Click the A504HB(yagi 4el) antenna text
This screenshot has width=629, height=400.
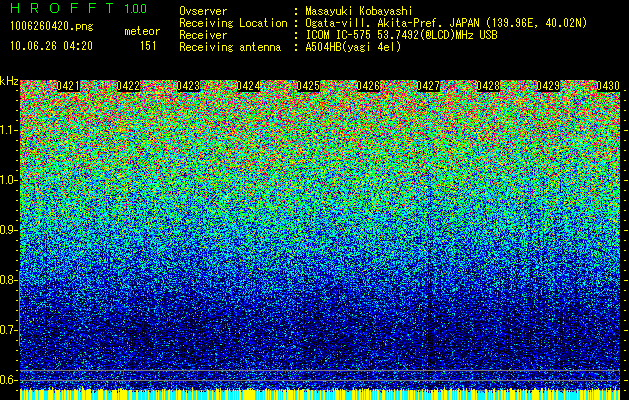click(x=353, y=47)
